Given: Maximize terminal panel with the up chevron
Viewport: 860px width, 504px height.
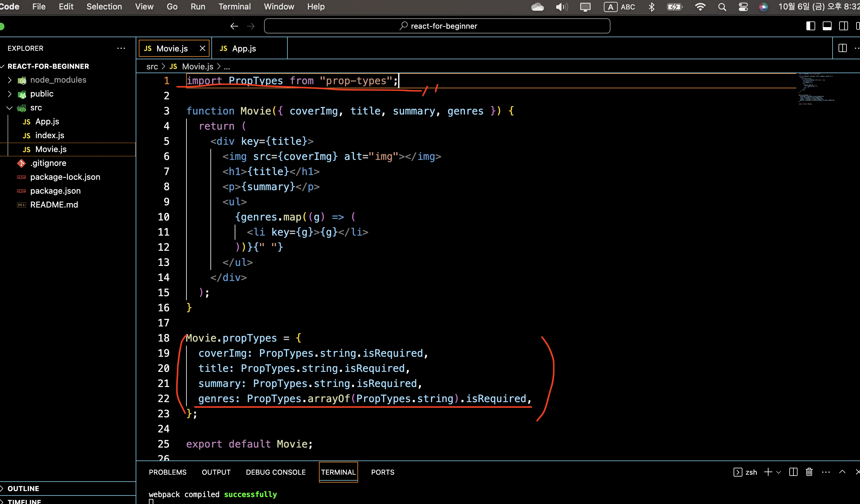Looking at the screenshot, I should point(842,472).
